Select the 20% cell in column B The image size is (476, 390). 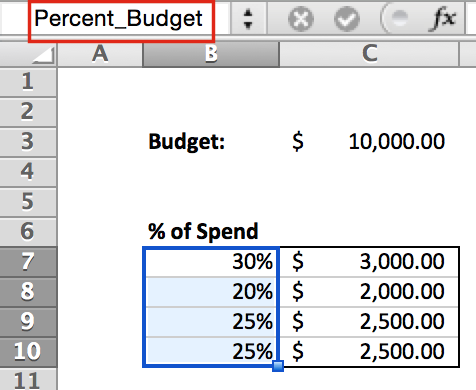coord(211,292)
